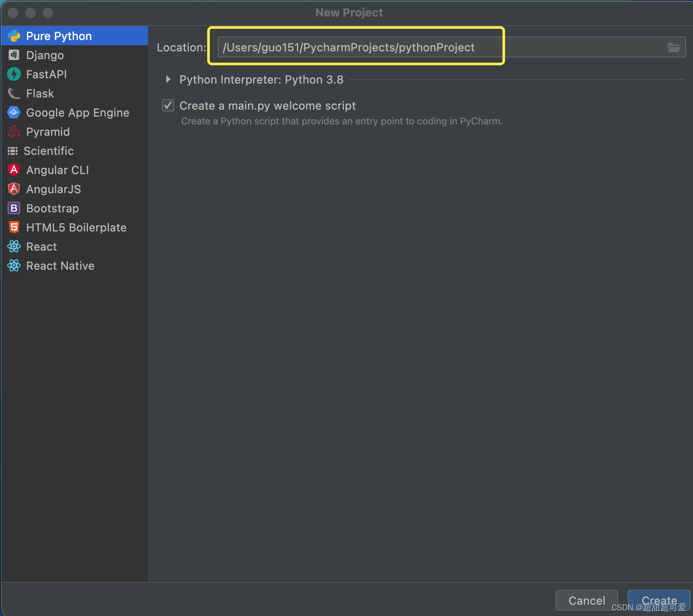The image size is (693, 616).
Task: Choose React list label
Action: (41, 247)
